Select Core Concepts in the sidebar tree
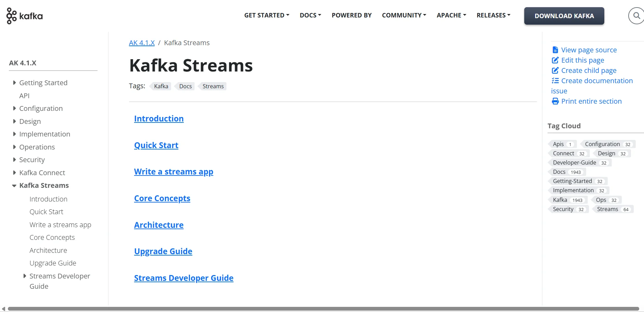Screen dimensions: 644x312 pyautogui.click(x=52, y=237)
